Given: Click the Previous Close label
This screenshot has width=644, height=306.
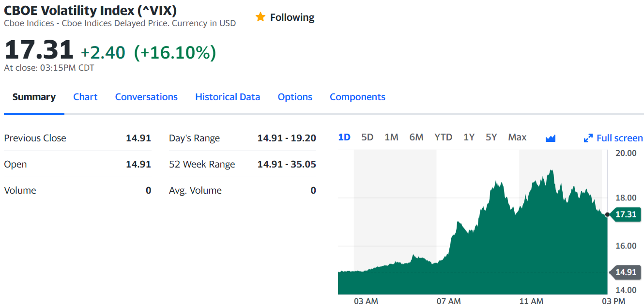Looking at the screenshot, I should tap(35, 138).
